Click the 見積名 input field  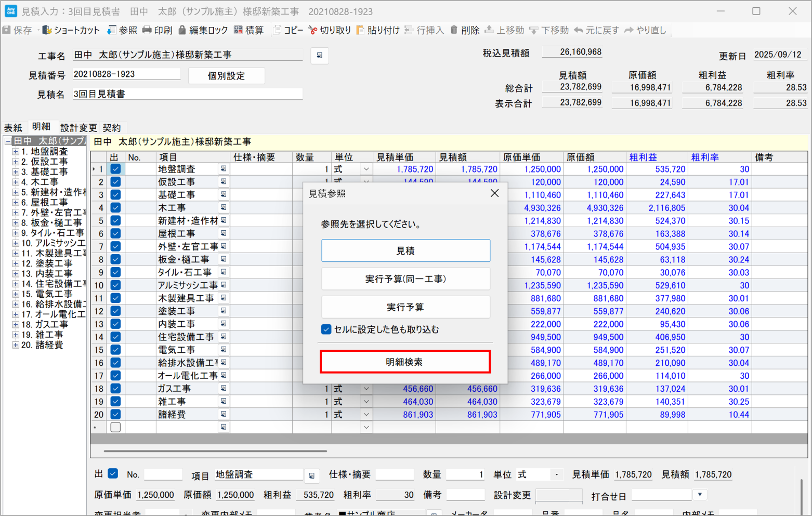187,94
